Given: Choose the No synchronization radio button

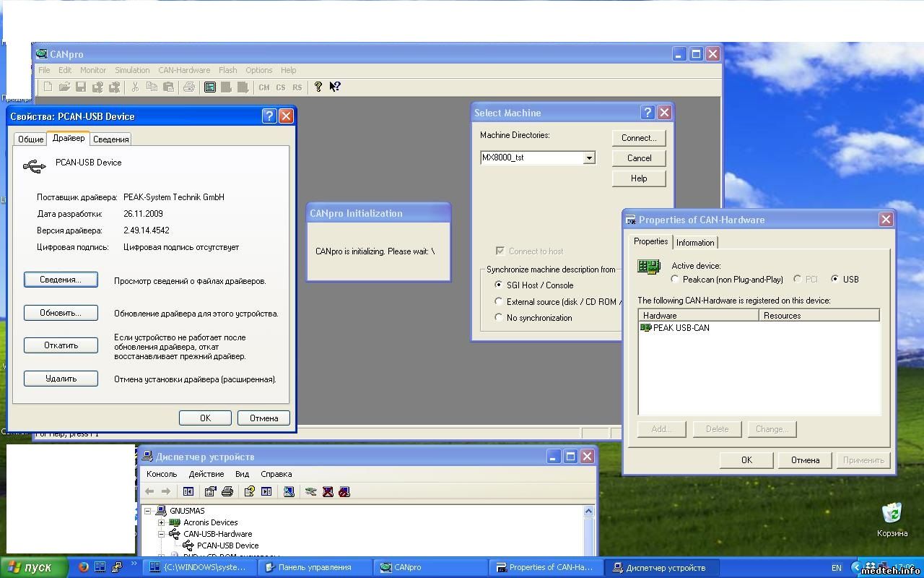Looking at the screenshot, I should [498, 317].
